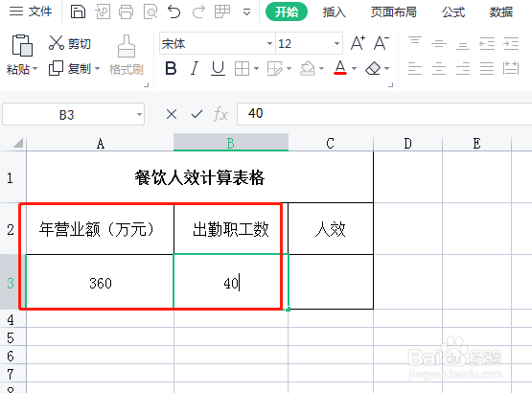Expand the borders dropdown arrow
Image resolution: width=532 pixels, height=393 pixels.
(257, 69)
